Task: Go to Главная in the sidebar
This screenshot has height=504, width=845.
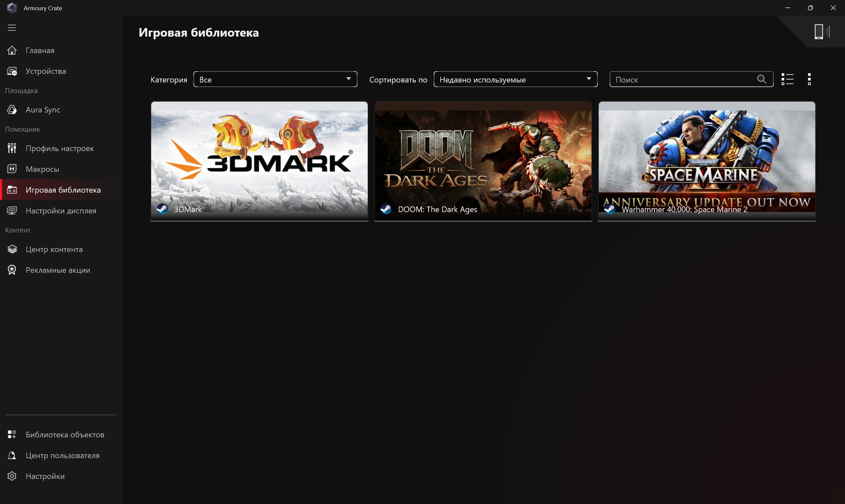Action: pos(61,50)
